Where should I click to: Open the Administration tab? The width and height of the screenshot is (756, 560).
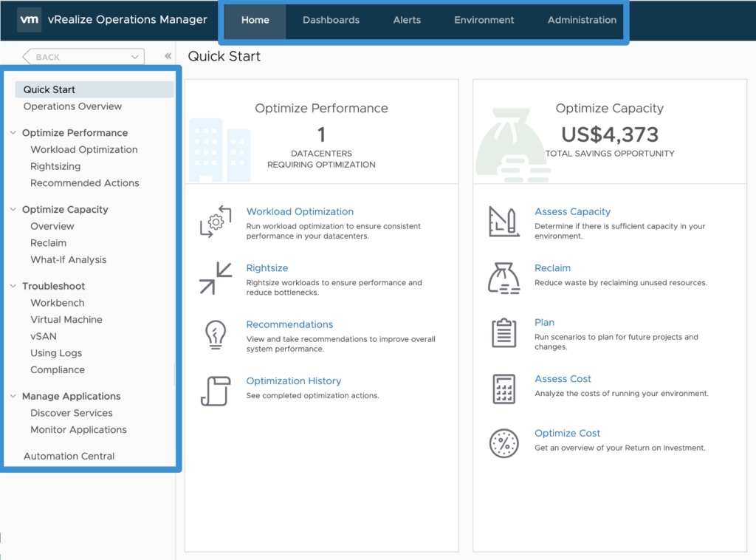(582, 20)
